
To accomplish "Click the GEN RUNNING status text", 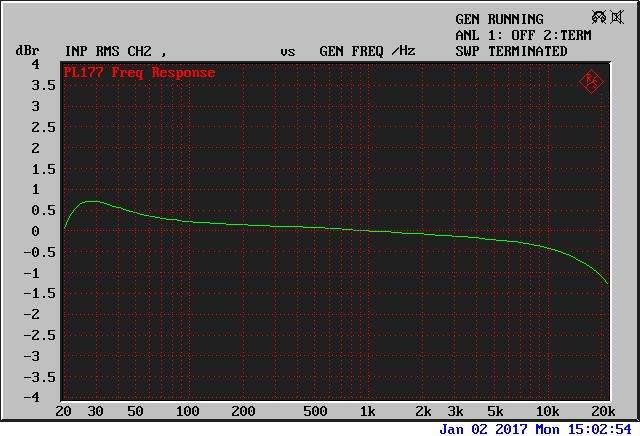I will point(499,19).
